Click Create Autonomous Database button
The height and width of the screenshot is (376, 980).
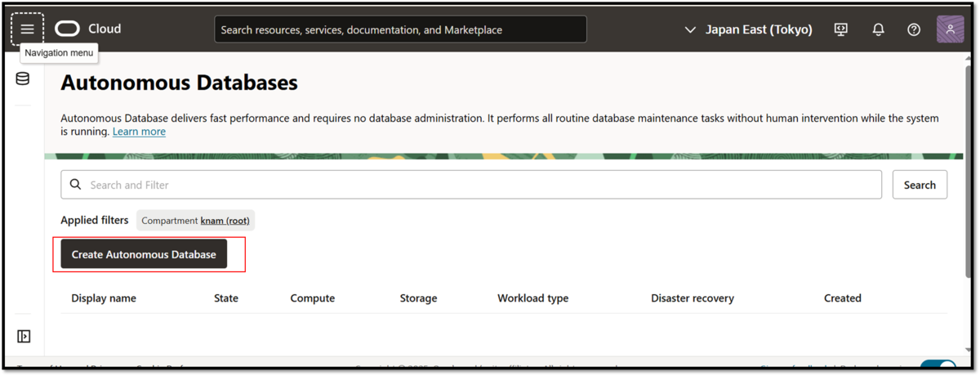(144, 254)
